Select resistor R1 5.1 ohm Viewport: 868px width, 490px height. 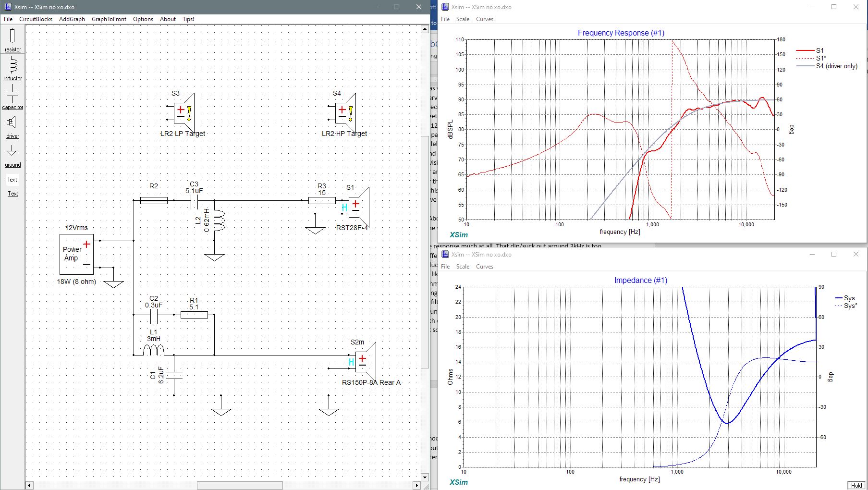194,315
